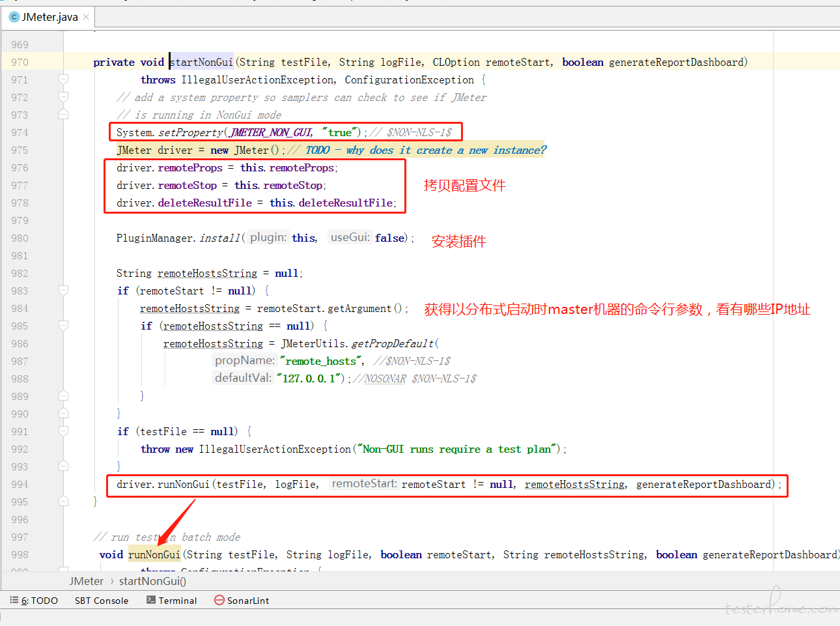The width and height of the screenshot is (840, 626).
Task: Click this.deleteResultFile on line 978
Action: click(x=331, y=203)
